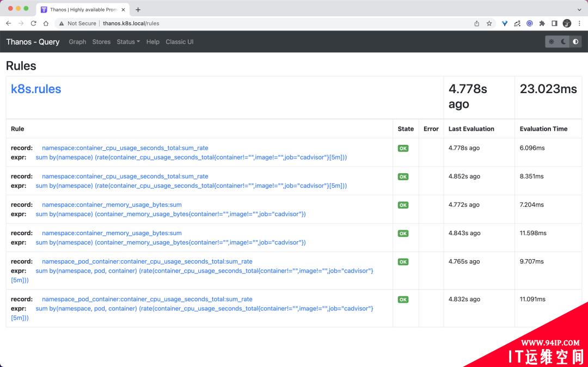The width and height of the screenshot is (588, 367).
Task: Click the Evaluation Time column header
Action: coord(543,129)
